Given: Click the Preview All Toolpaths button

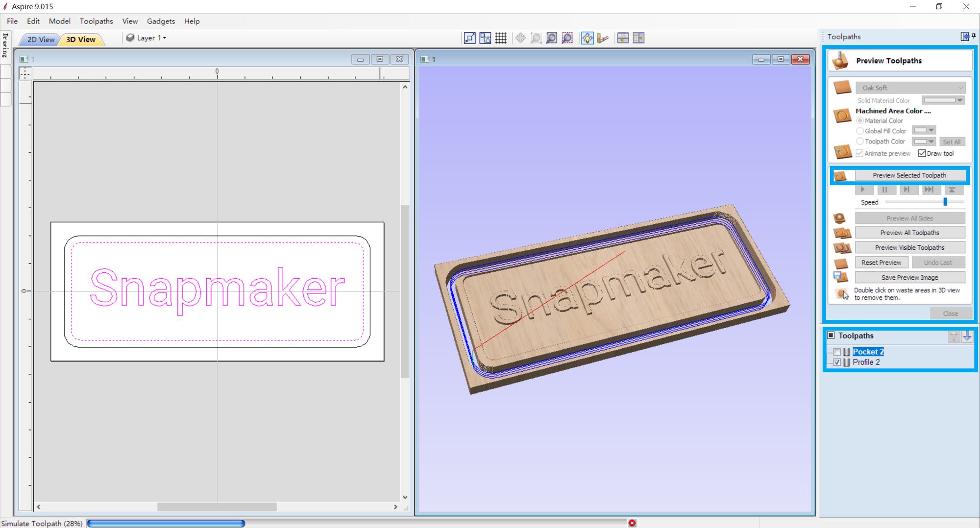Looking at the screenshot, I should pos(909,233).
